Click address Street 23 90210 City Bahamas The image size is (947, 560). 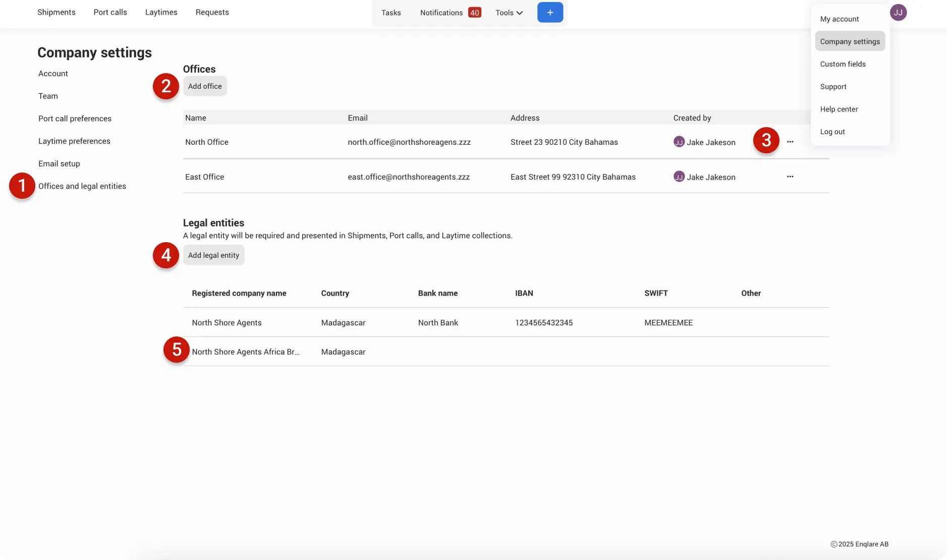(564, 142)
